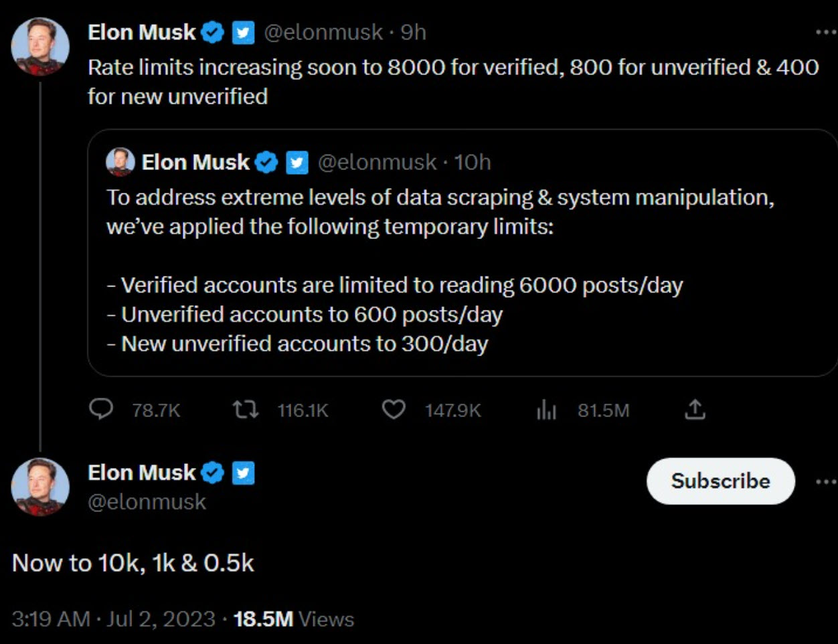
Task: Click the blue verified checkmark on the top tweet
Action: pyautogui.click(x=213, y=32)
